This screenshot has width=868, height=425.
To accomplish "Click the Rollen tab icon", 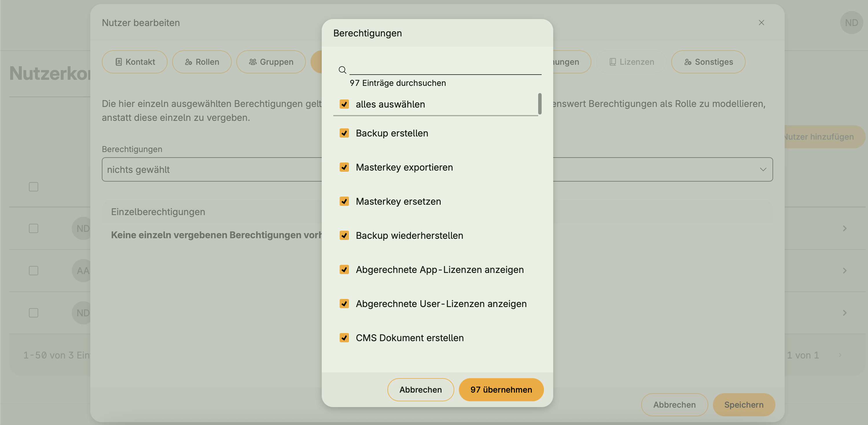I will tap(188, 62).
